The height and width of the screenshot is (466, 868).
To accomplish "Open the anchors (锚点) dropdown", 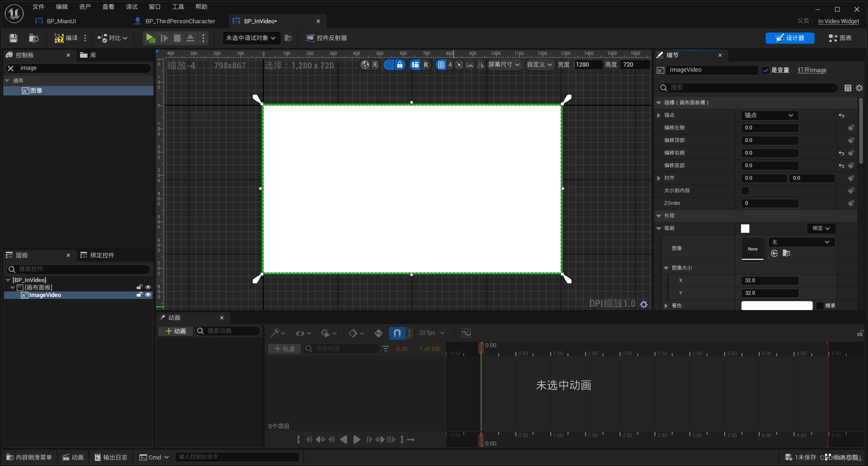I will tap(770, 115).
